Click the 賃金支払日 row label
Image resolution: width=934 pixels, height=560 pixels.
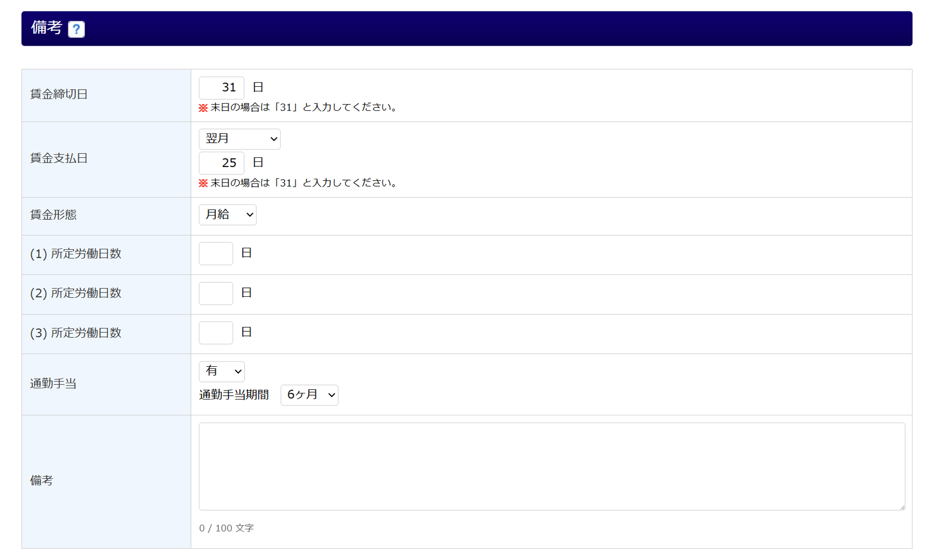click(59, 158)
